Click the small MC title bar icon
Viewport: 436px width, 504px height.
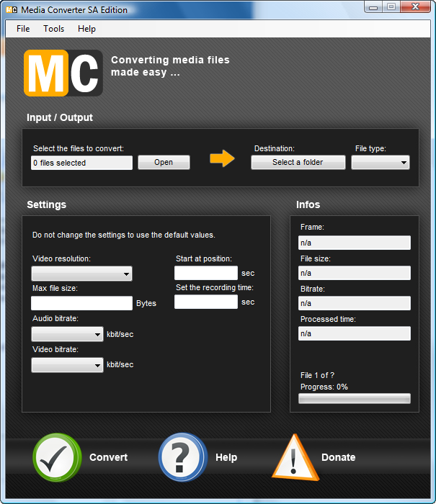tap(12, 10)
